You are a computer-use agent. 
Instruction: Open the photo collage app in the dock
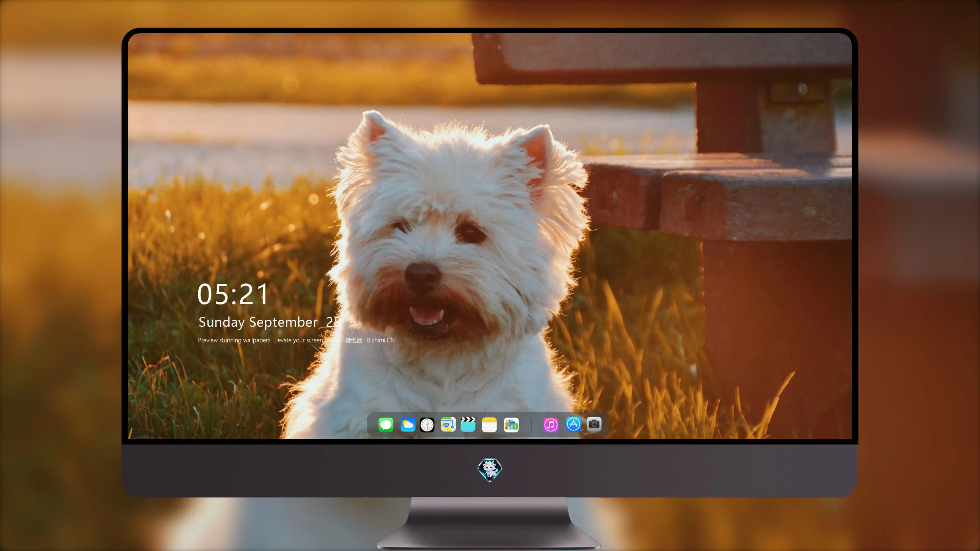pyautogui.click(x=511, y=425)
